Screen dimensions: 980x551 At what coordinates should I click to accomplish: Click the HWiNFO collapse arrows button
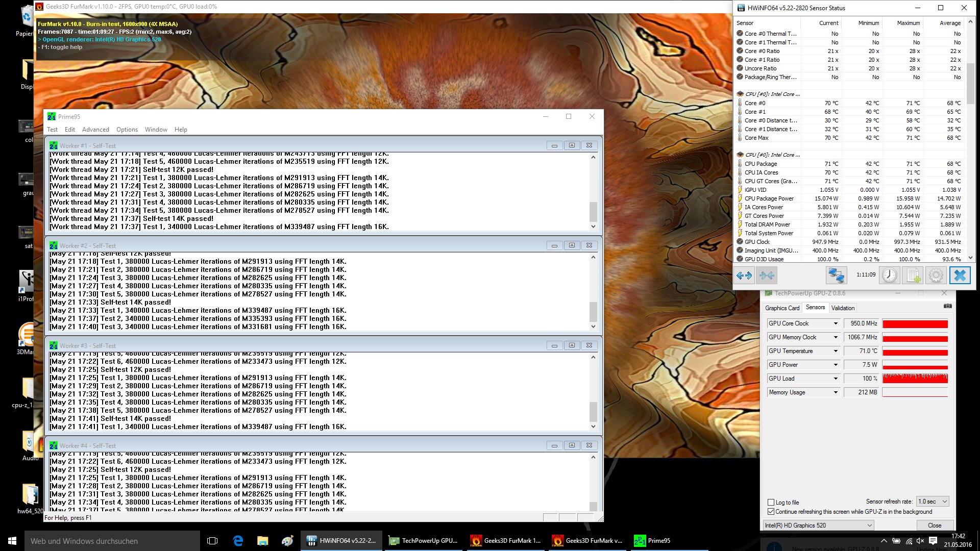coord(767,275)
